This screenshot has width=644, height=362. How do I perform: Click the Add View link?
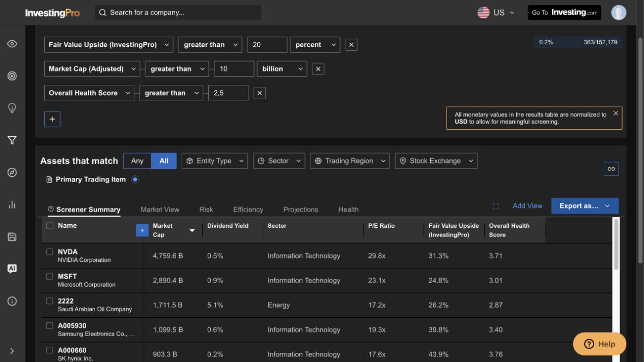coord(527,206)
